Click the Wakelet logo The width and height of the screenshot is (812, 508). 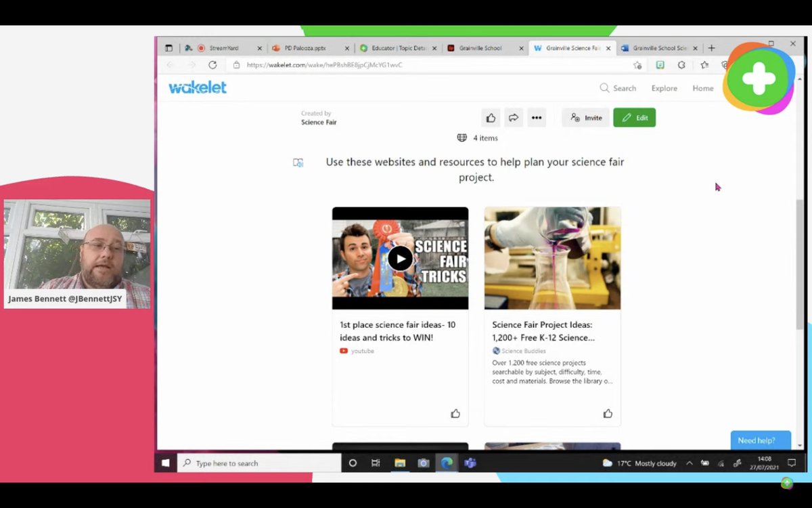coord(198,87)
